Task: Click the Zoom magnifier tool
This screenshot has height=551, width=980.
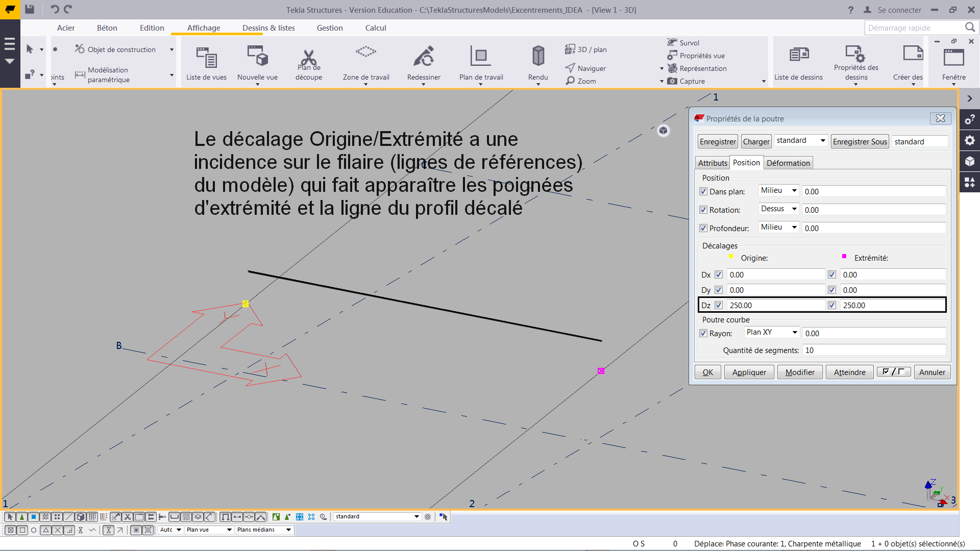Action: (581, 81)
